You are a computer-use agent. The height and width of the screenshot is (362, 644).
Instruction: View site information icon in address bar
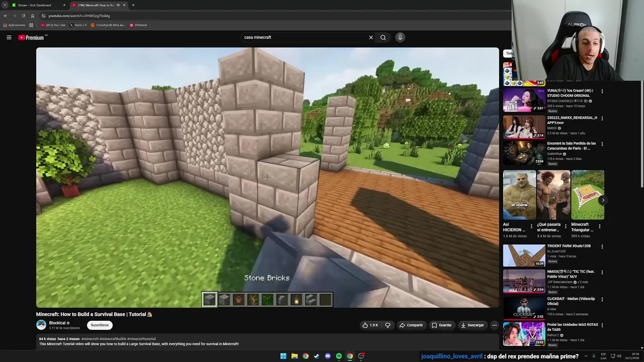[44, 16]
